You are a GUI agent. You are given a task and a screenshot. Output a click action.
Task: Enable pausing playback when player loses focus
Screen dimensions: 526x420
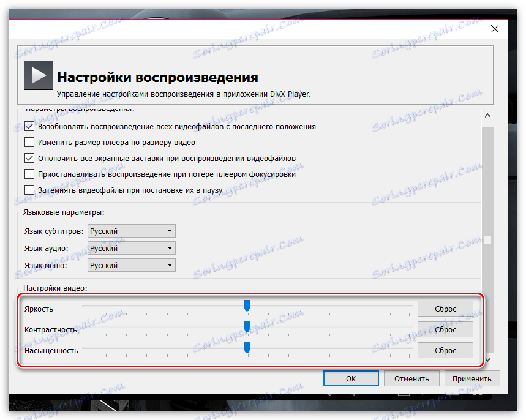tap(29, 174)
